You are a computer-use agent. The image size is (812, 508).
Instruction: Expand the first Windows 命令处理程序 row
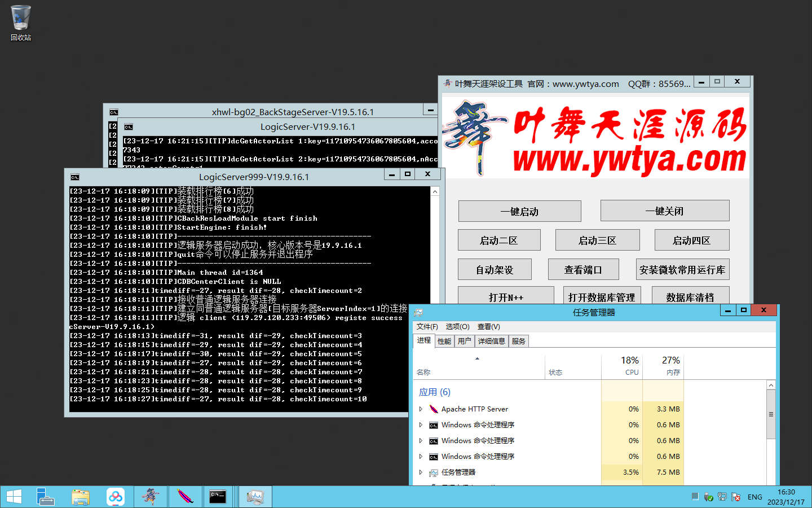421,425
